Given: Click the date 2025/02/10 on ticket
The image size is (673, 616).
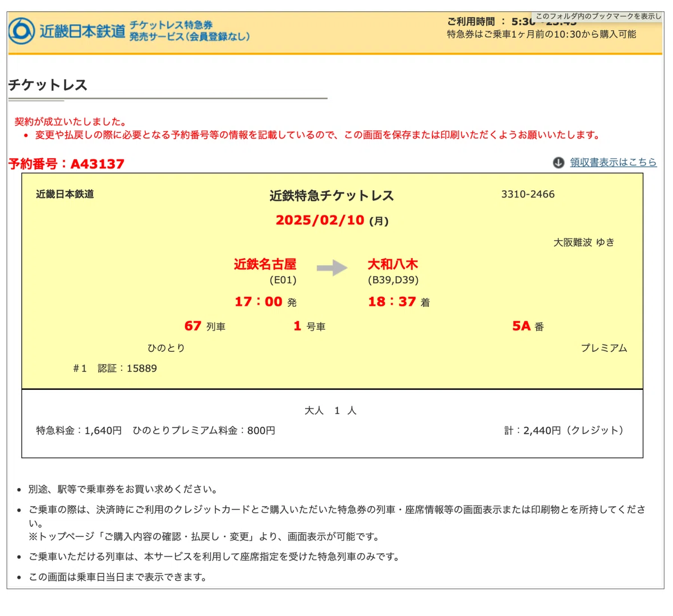Looking at the screenshot, I should (320, 220).
